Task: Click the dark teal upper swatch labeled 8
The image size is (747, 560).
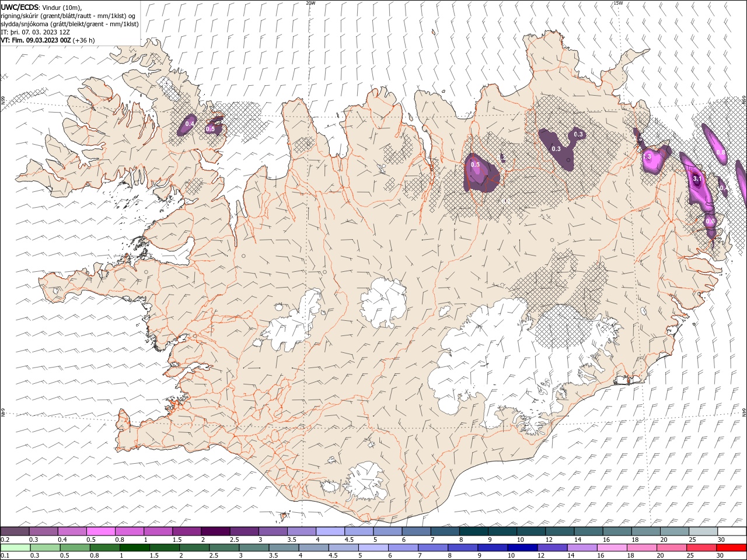Action: (x=473, y=531)
